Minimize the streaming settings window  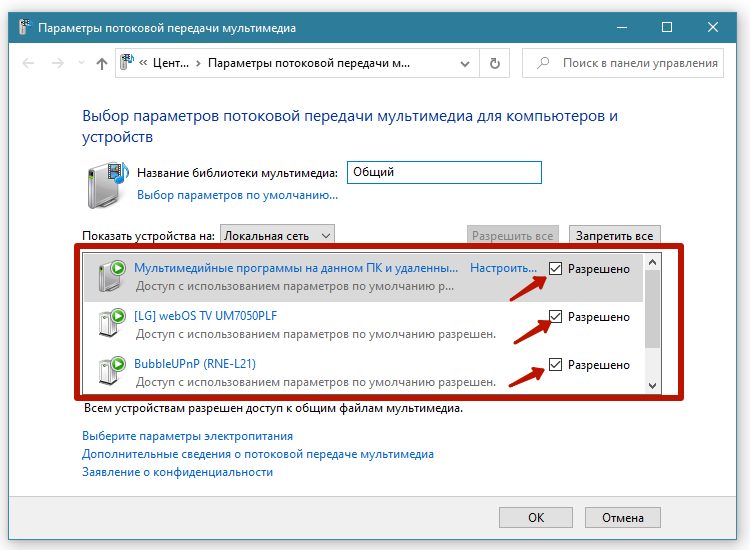click(622, 27)
